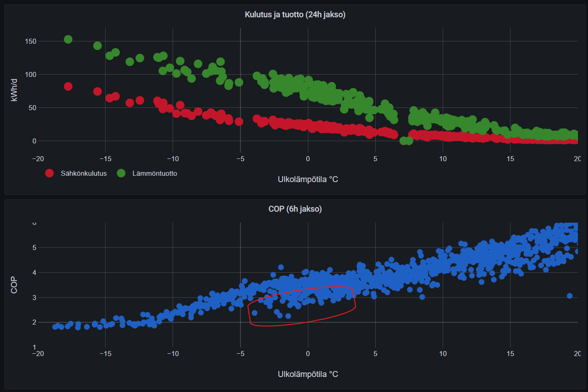Select the highest red point near -18 °C

(68, 87)
